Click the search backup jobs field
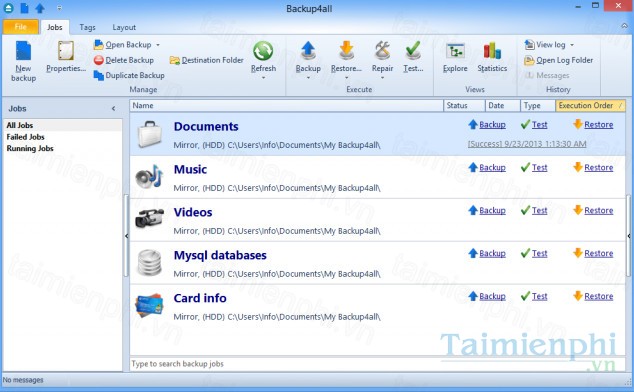 [x=378, y=364]
